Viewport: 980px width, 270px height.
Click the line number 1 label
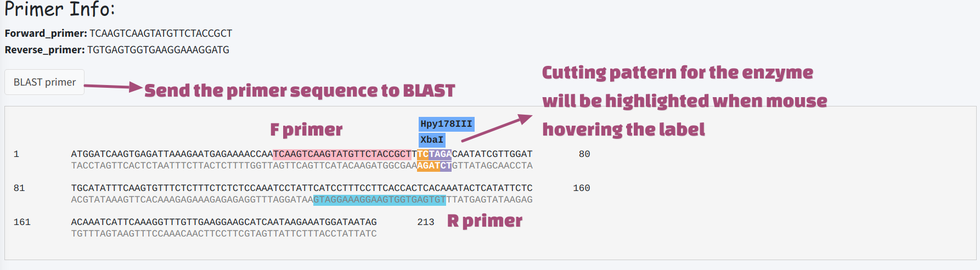[16, 154]
